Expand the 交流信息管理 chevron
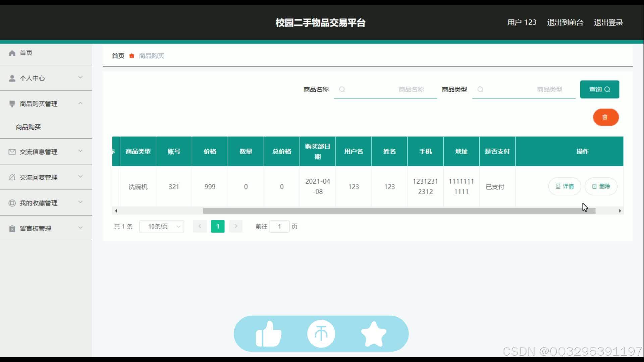 (x=80, y=151)
